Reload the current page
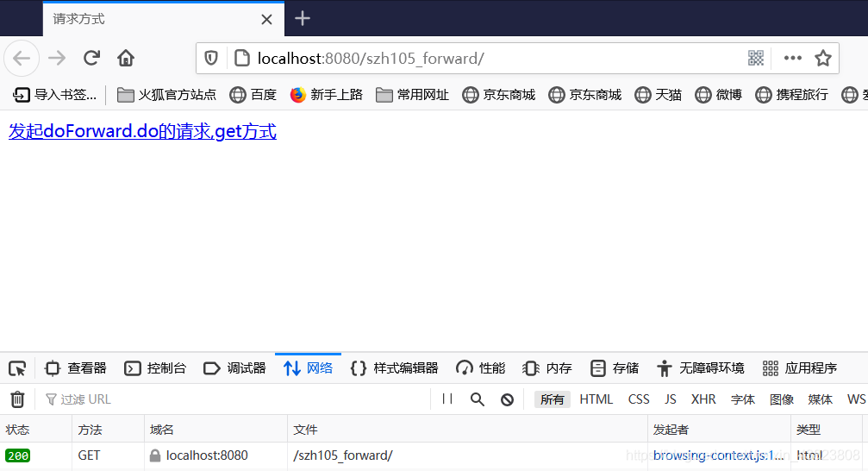The image size is (868, 471). [91, 58]
